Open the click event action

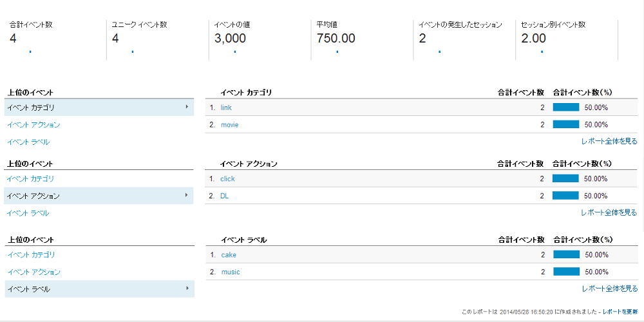(227, 179)
